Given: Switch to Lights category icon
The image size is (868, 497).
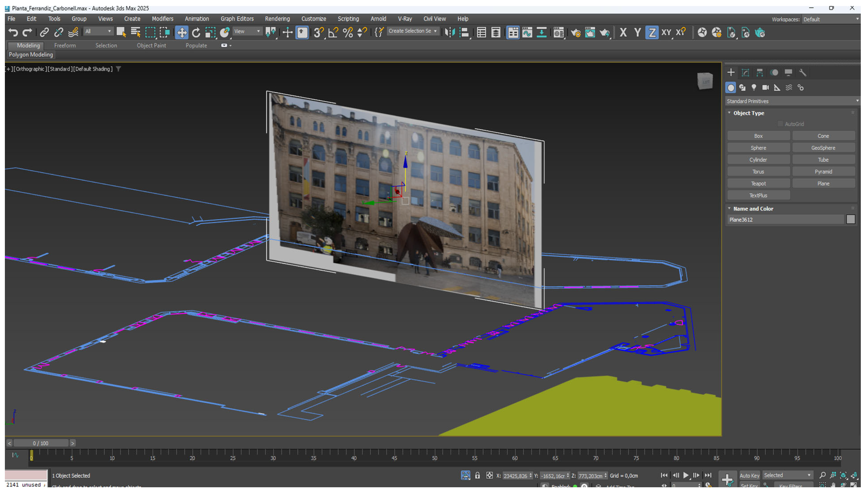Looking at the screenshot, I should [x=754, y=88].
